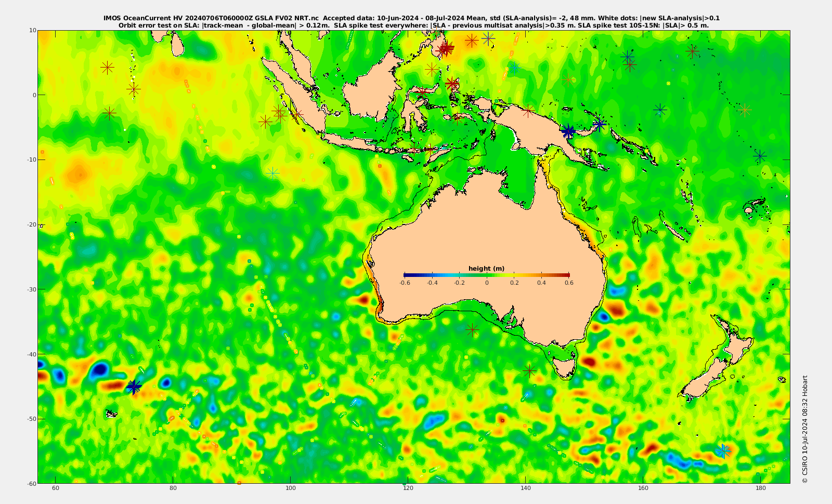Click the '0' tick label under the colorbar
The width and height of the screenshot is (832, 504).
487,283
